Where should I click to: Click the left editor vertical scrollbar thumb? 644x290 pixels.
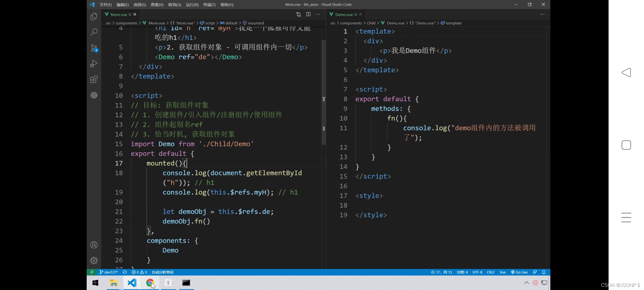(324, 92)
